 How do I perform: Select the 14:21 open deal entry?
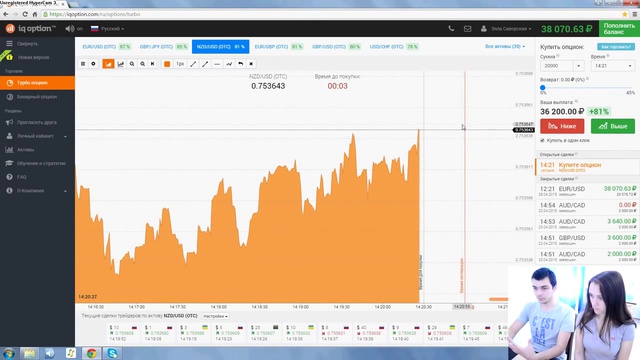pos(587,167)
